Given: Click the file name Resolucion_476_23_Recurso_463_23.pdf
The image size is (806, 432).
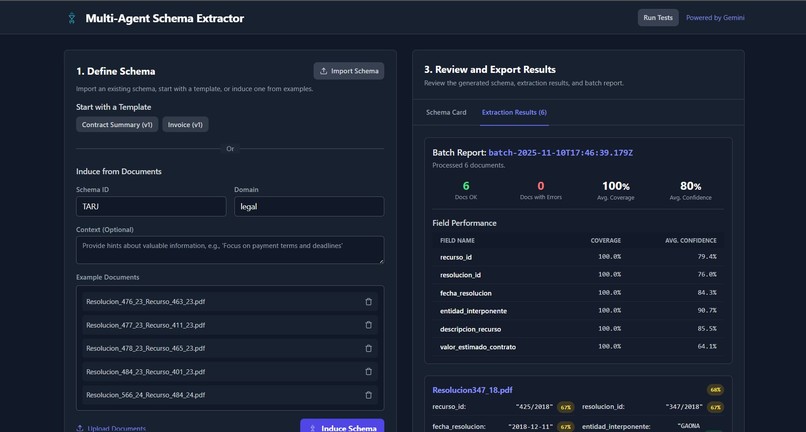Looking at the screenshot, I should [145, 302].
